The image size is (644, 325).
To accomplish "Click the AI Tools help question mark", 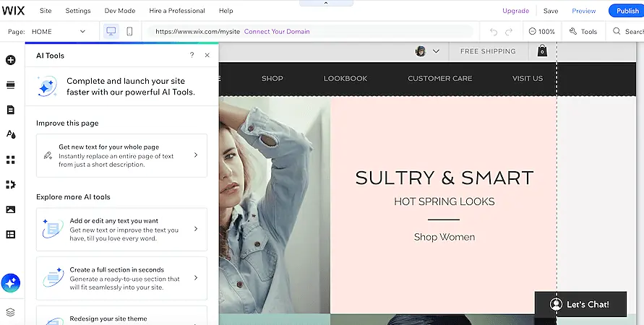I will pyautogui.click(x=192, y=55).
